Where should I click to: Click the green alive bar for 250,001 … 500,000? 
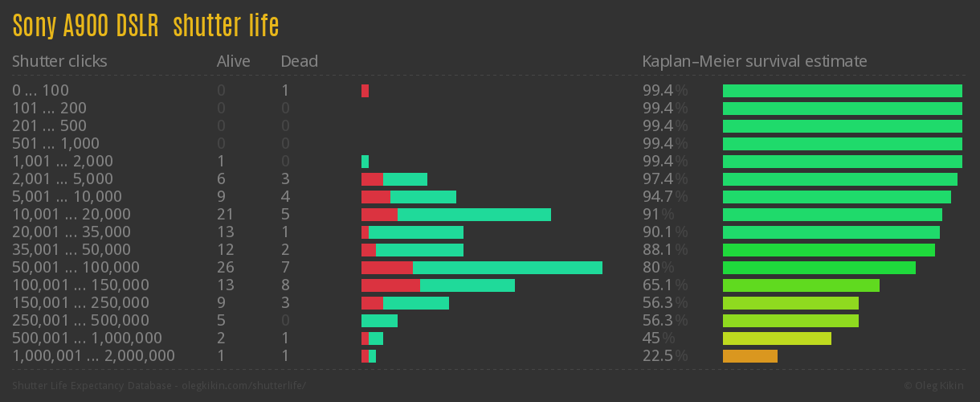coord(379,321)
